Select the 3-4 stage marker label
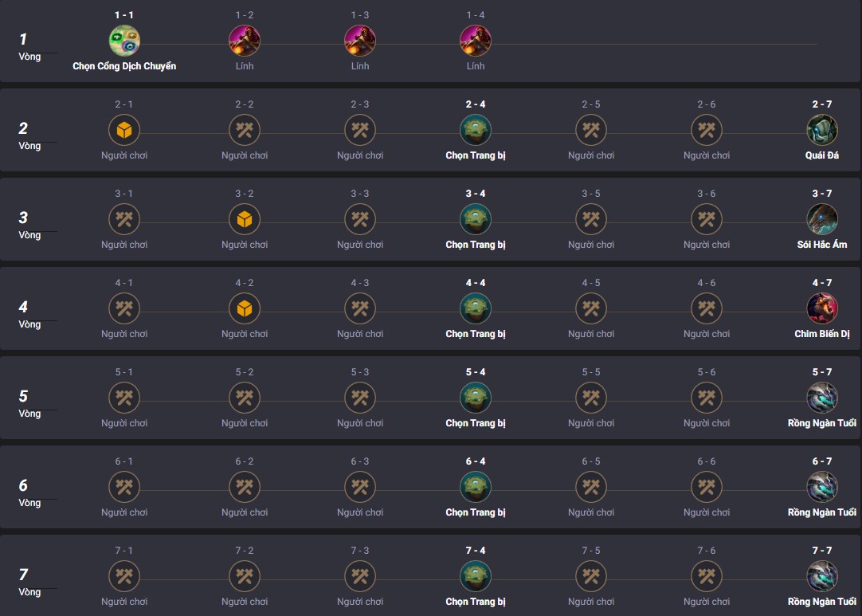This screenshot has width=862, height=616. (x=476, y=194)
